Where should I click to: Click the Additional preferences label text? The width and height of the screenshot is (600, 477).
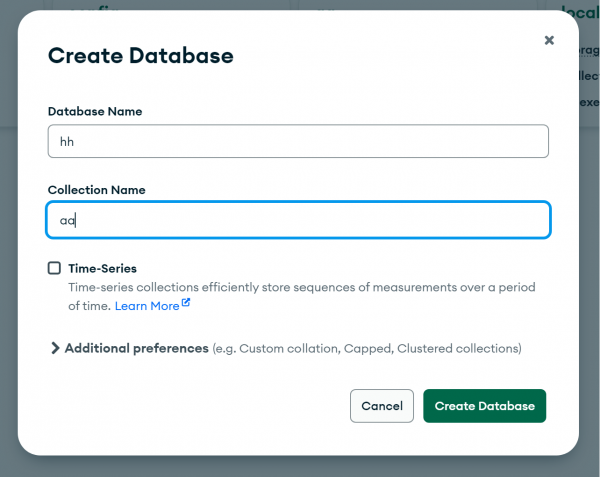[x=137, y=348]
